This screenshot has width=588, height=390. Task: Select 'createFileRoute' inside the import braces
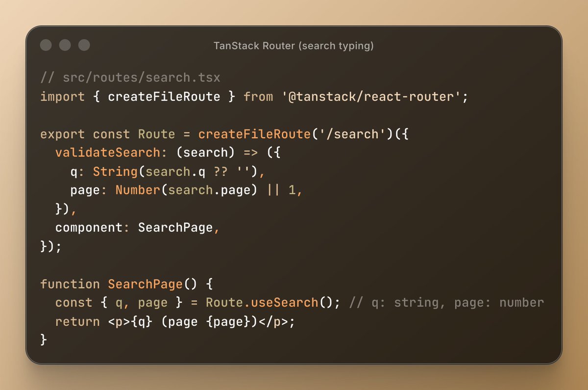[164, 97]
